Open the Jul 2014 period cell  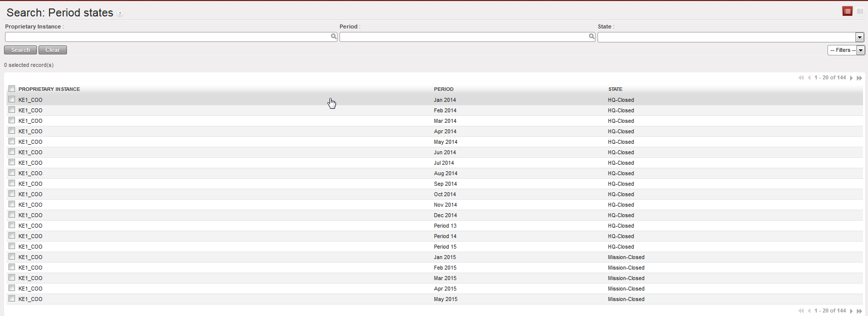pyautogui.click(x=444, y=163)
